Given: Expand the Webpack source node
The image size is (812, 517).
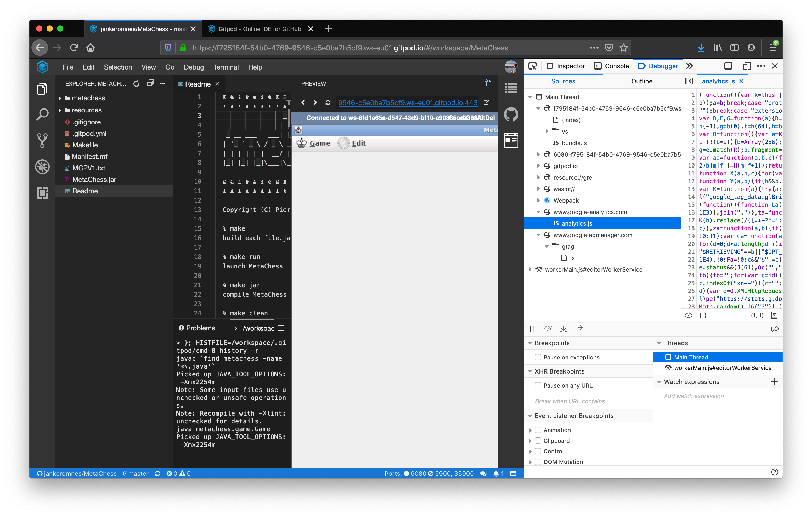Looking at the screenshot, I should click(x=539, y=200).
